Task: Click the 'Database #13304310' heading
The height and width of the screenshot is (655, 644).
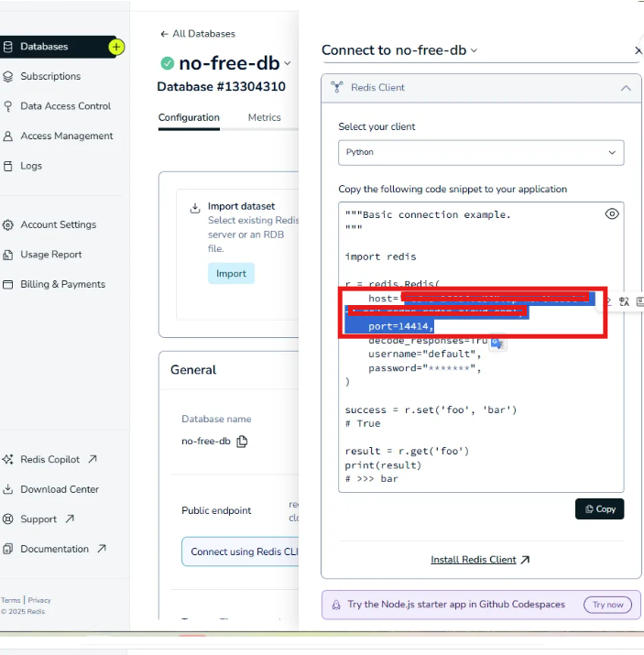Action: tap(222, 86)
